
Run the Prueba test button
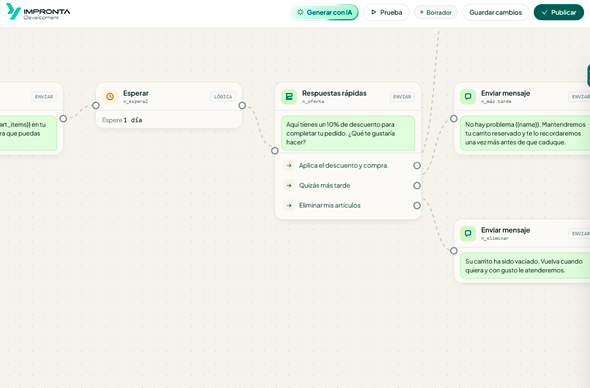386,12
